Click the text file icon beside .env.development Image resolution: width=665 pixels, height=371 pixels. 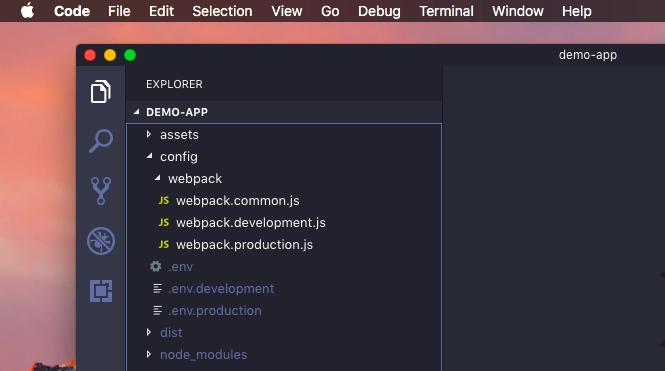pyautogui.click(x=157, y=289)
